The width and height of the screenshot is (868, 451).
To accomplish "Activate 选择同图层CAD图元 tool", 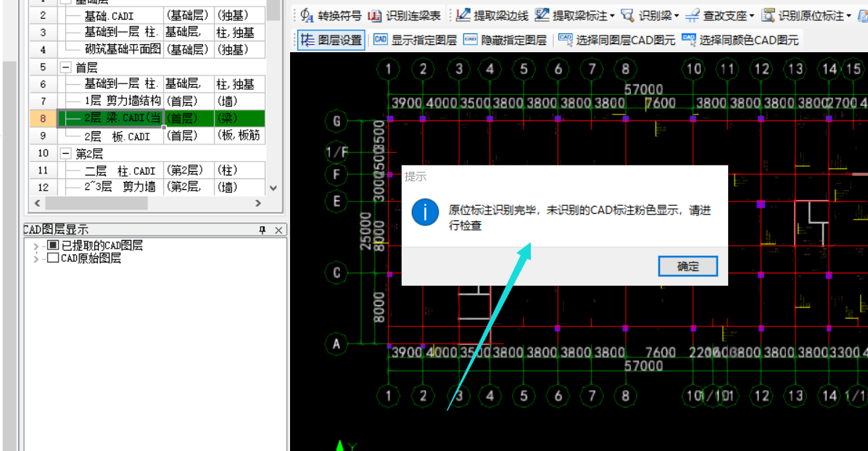I will (616, 40).
